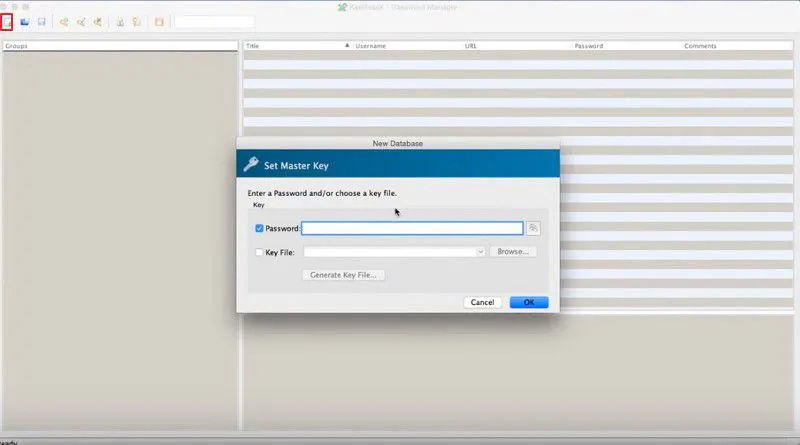The height and width of the screenshot is (445, 800).
Task: Click the Lock Workspace toolbar icon
Action: 159,22
